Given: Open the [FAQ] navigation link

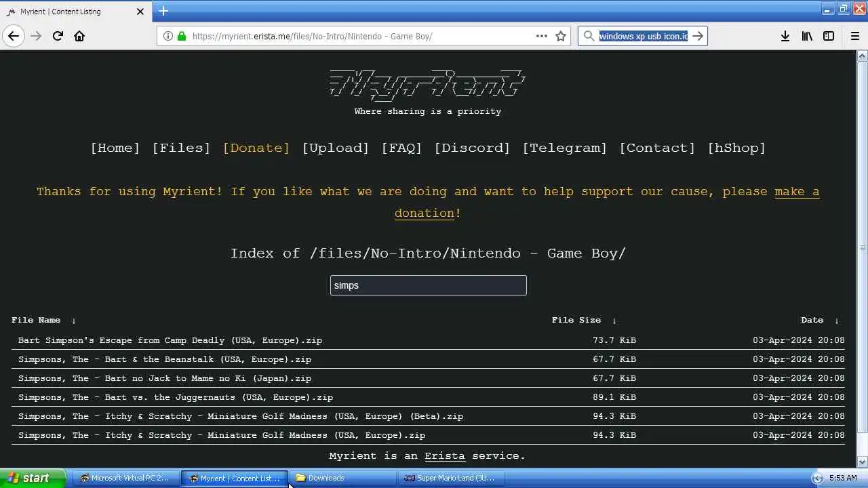Looking at the screenshot, I should click(401, 148).
